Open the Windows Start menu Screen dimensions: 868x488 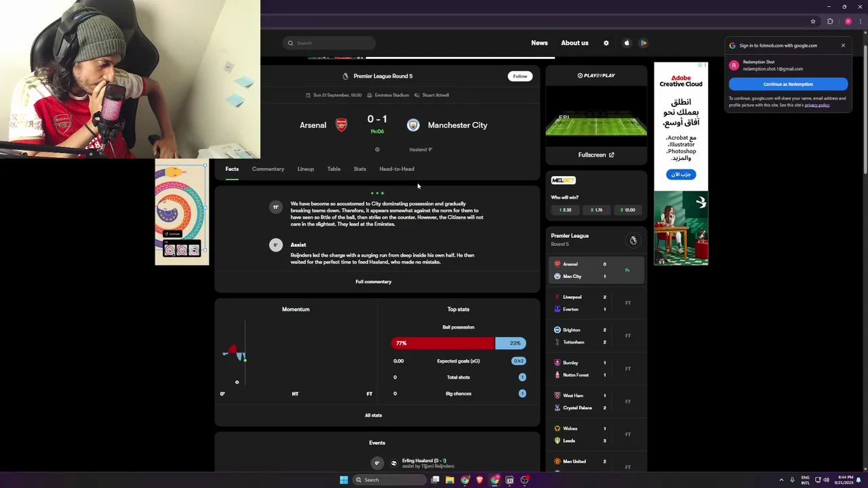[344, 480]
